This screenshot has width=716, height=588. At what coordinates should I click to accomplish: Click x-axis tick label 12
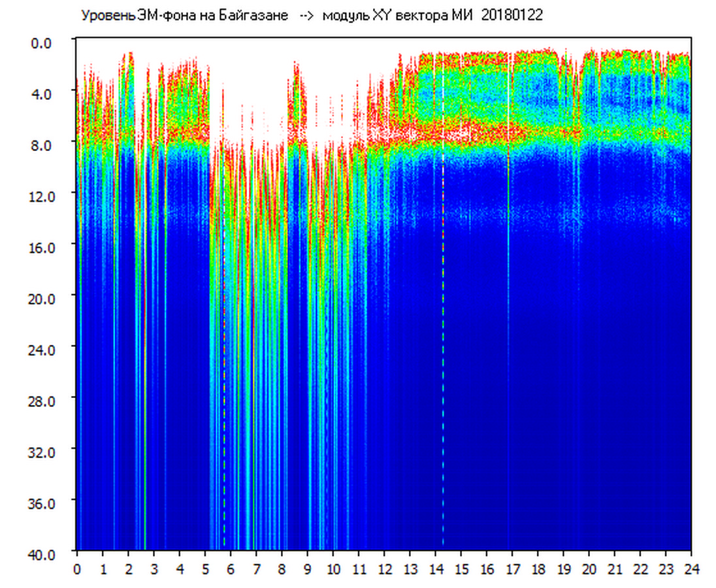pos(385,568)
